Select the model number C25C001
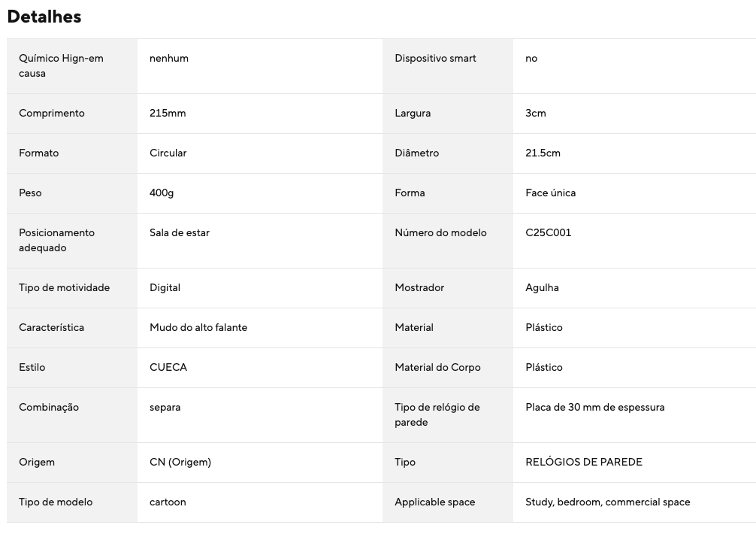 tap(548, 232)
